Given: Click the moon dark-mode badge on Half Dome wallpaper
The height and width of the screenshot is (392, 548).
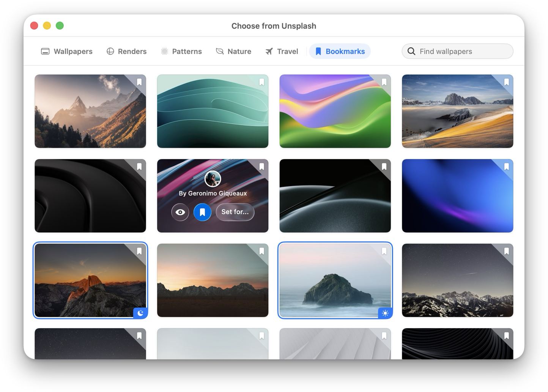Looking at the screenshot, I should point(140,313).
